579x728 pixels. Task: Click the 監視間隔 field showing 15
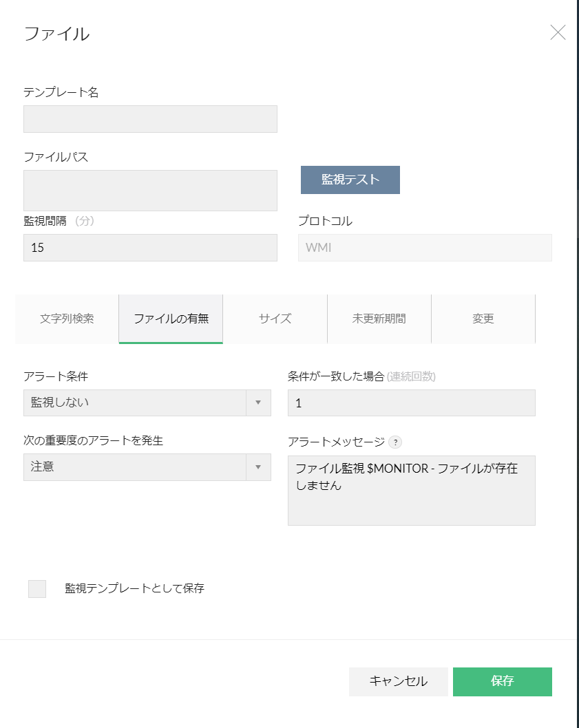point(150,248)
